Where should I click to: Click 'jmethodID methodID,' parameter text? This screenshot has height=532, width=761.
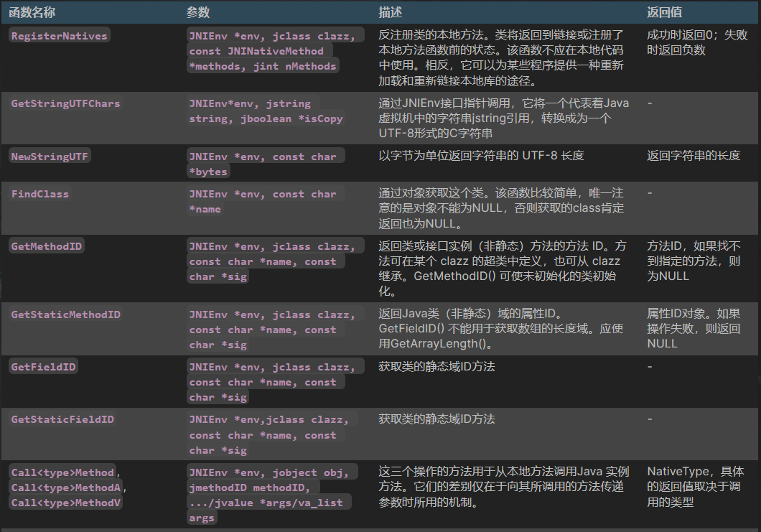pyautogui.click(x=249, y=487)
